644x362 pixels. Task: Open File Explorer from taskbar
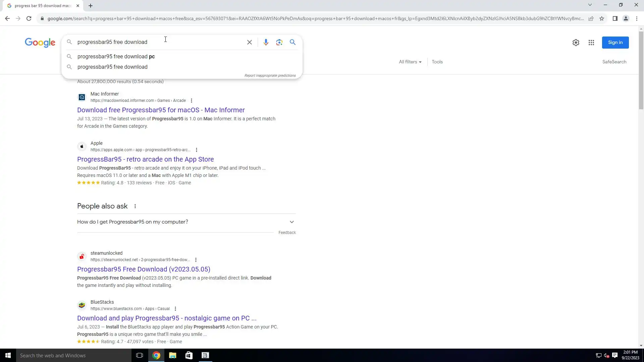point(172,355)
